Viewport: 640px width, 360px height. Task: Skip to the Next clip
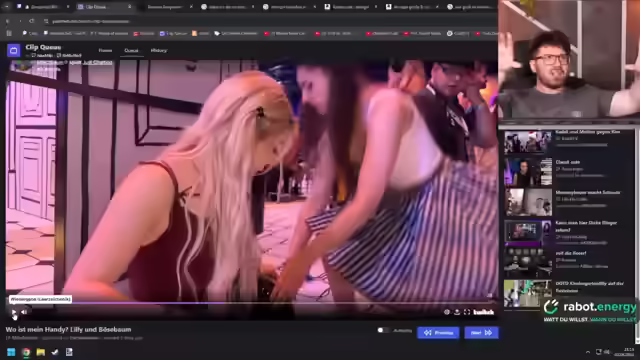click(481, 333)
